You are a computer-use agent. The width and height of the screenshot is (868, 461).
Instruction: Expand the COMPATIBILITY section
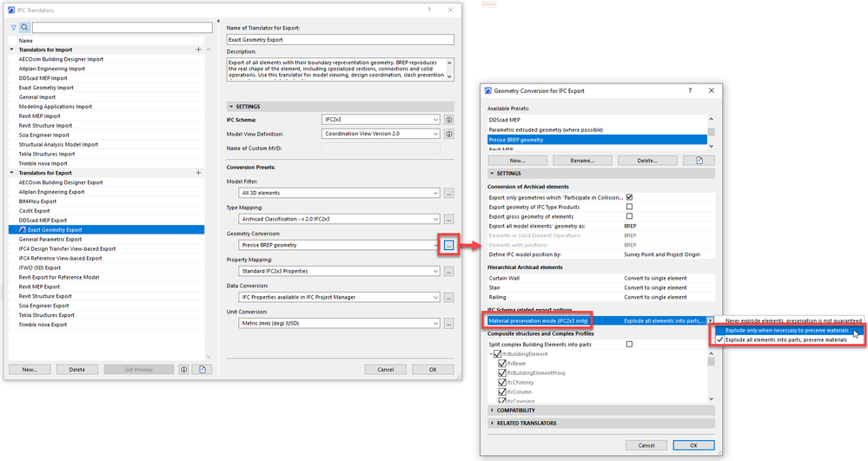point(601,411)
